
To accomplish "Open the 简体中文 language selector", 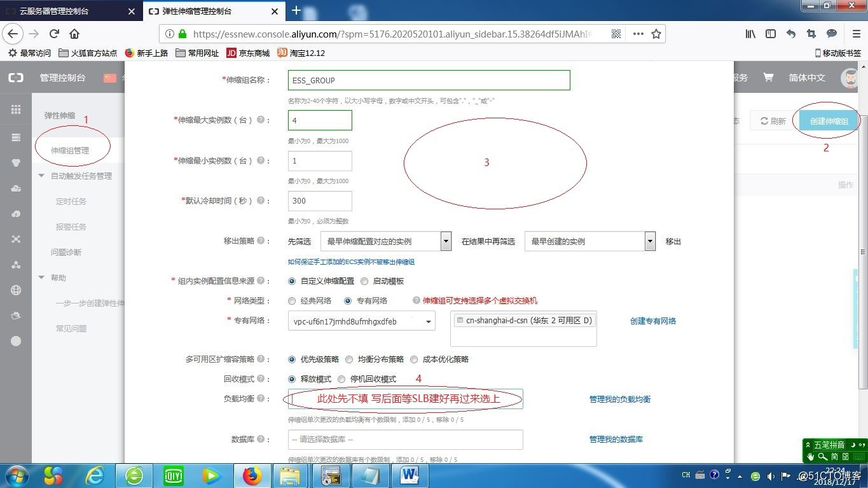I will tap(807, 78).
